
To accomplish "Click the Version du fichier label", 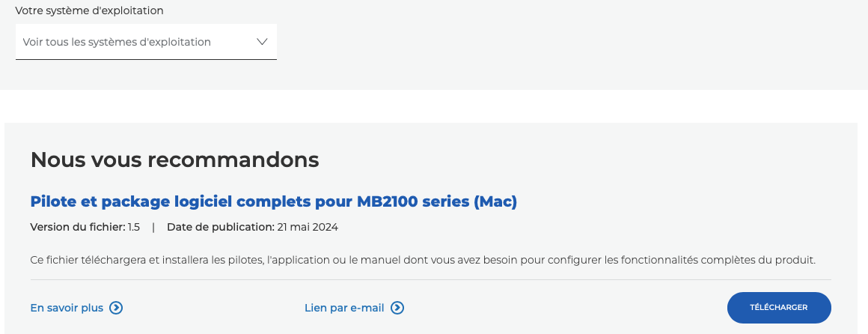I will 77,227.
